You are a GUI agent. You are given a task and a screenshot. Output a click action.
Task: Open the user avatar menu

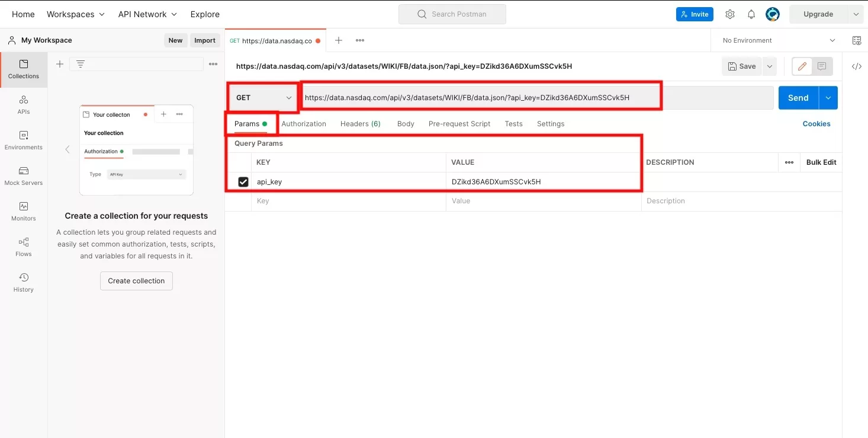click(x=773, y=14)
